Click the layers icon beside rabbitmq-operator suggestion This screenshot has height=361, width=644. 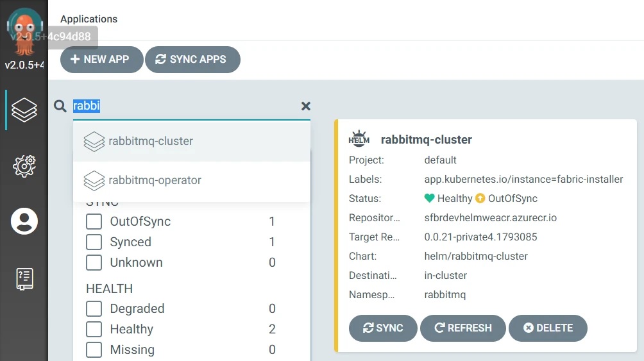coord(94,181)
